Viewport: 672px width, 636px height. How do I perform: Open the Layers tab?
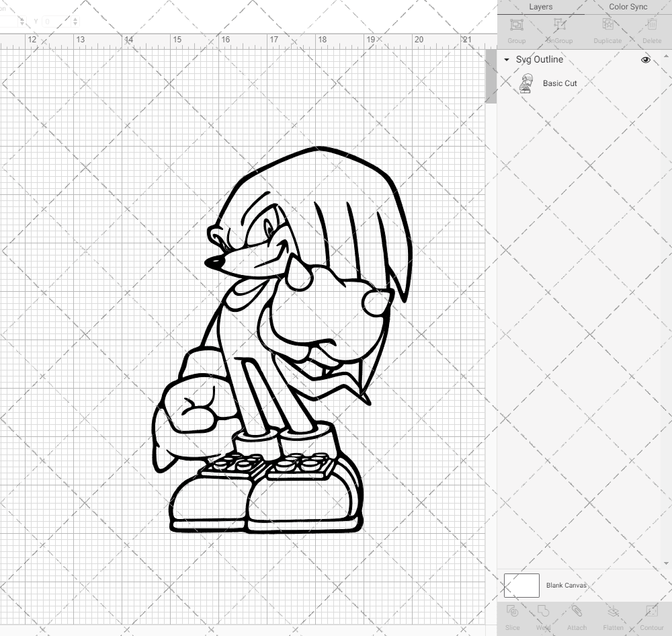pos(540,7)
